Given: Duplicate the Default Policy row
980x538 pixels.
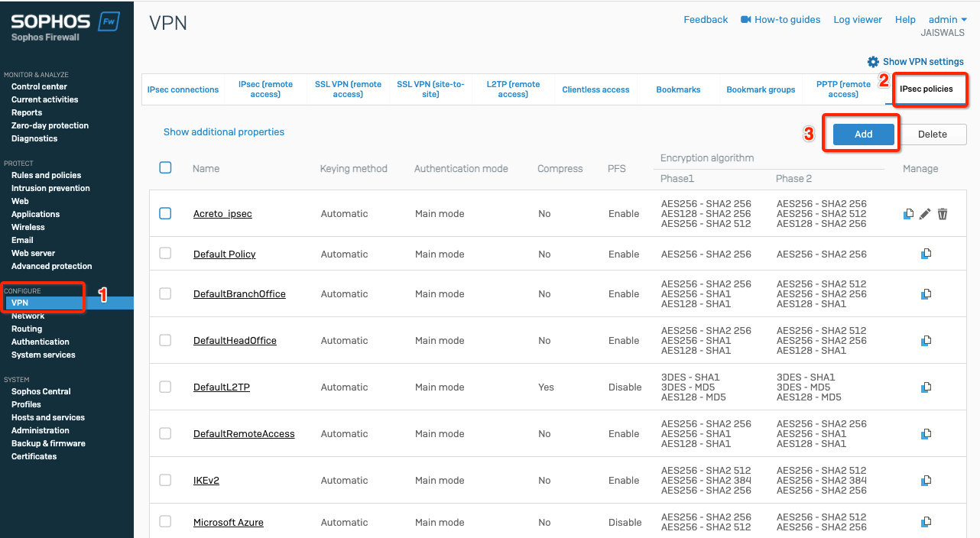Looking at the screenshot, I should point(926,254).
